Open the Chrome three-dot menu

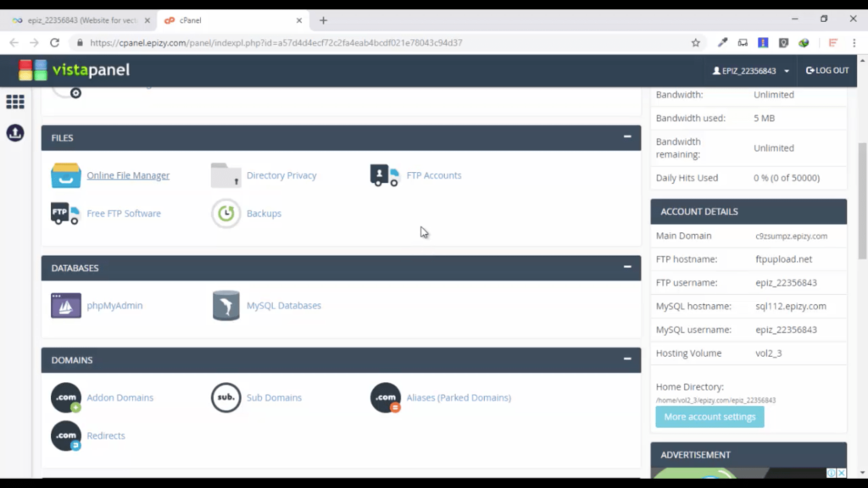click(854, 42)
